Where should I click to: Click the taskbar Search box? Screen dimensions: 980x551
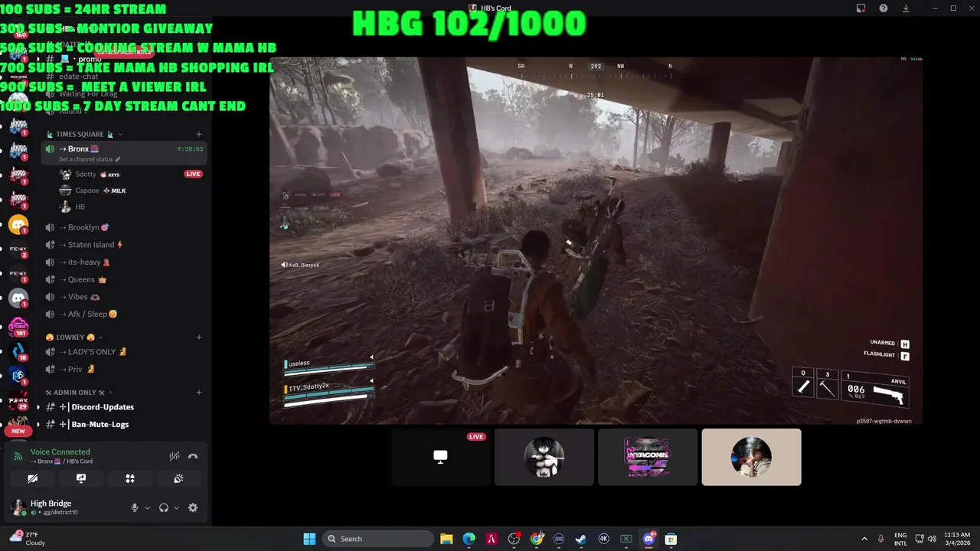point(378,539)
